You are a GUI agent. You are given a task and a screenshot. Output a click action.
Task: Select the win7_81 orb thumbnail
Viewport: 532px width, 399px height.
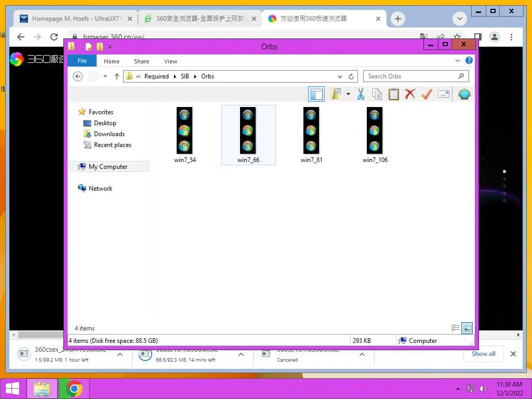click(312, 135)
